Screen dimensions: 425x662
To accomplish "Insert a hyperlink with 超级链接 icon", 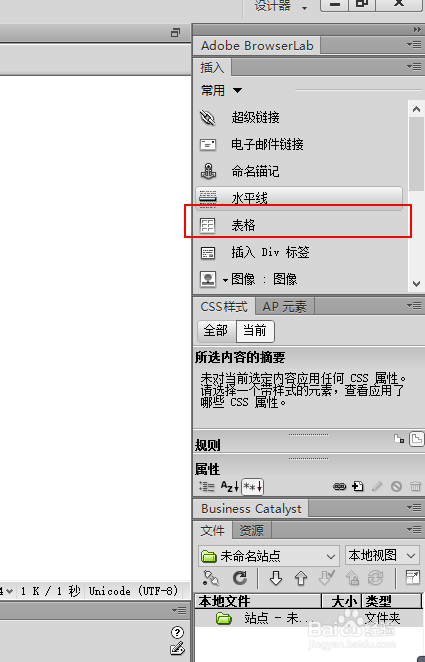I will (208, 118).
